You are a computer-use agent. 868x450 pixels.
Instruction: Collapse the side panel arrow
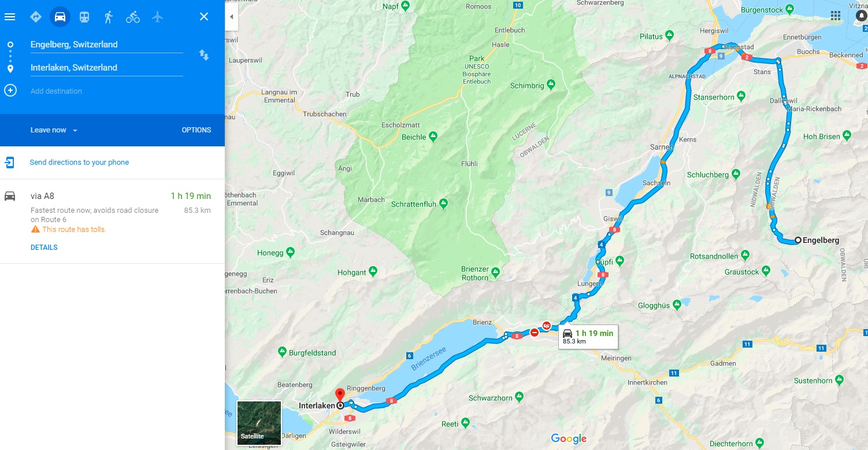click(x=232, y=17)
